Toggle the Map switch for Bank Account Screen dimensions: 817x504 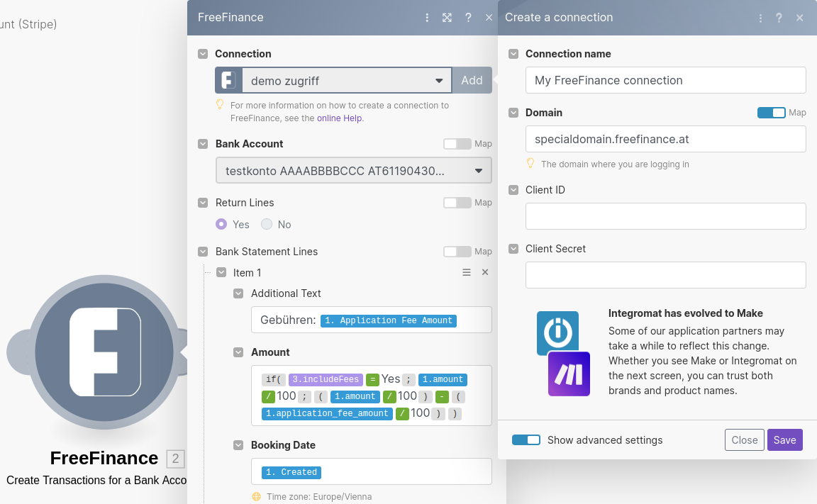pyautogui.click(x=457, y=144)
